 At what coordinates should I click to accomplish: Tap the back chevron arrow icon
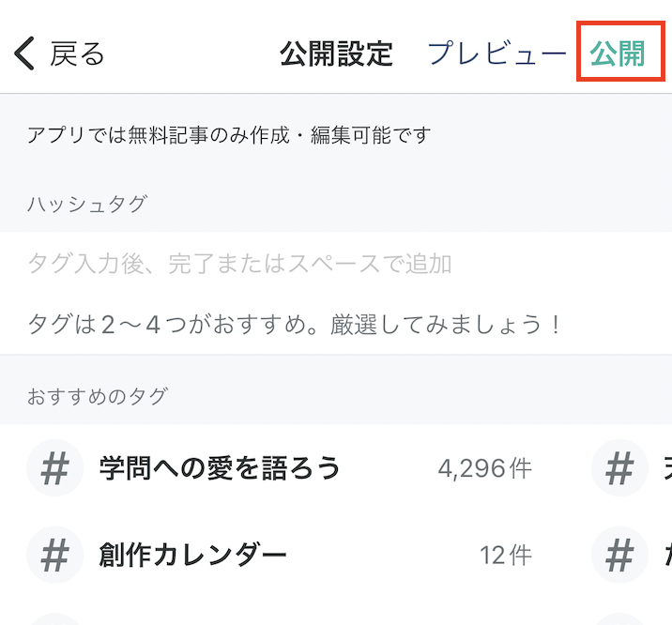(x=24, y=53)
